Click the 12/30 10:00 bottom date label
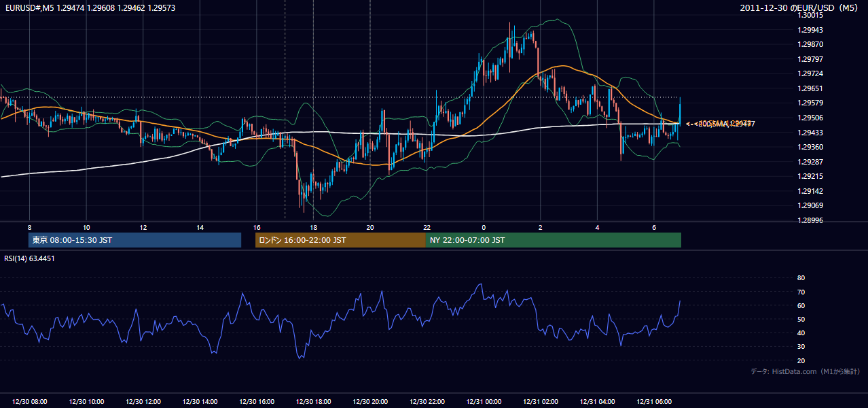The width and height of the screenshot is (868, 408). (86, 402)
